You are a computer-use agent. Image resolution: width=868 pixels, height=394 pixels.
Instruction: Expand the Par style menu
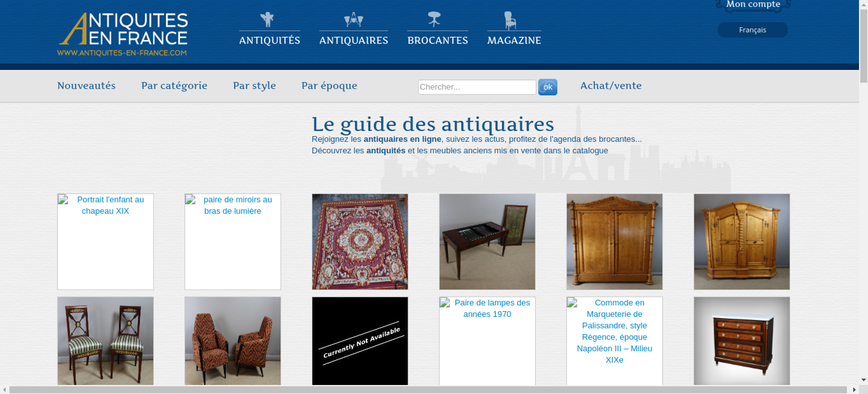(x=254, y=85)
